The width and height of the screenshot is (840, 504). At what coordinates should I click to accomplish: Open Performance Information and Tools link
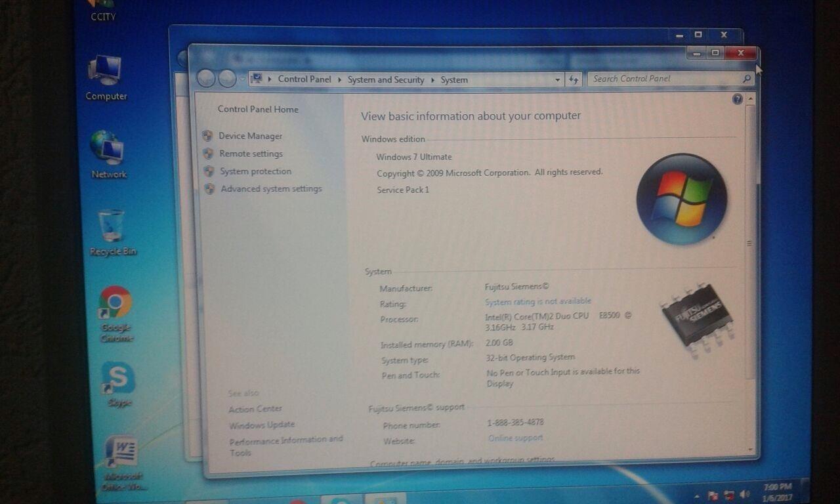[x=286, y=446]
